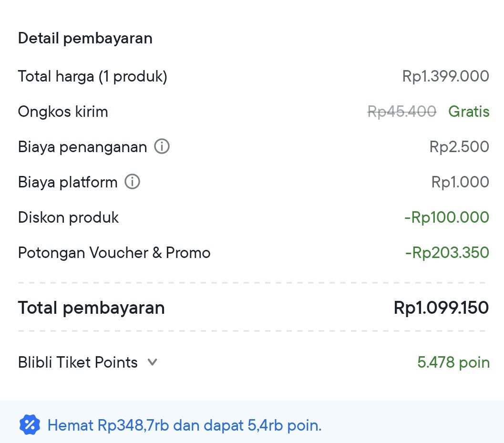
Task: Select the Blibli Tiket Points label
Action: point(78,362)
